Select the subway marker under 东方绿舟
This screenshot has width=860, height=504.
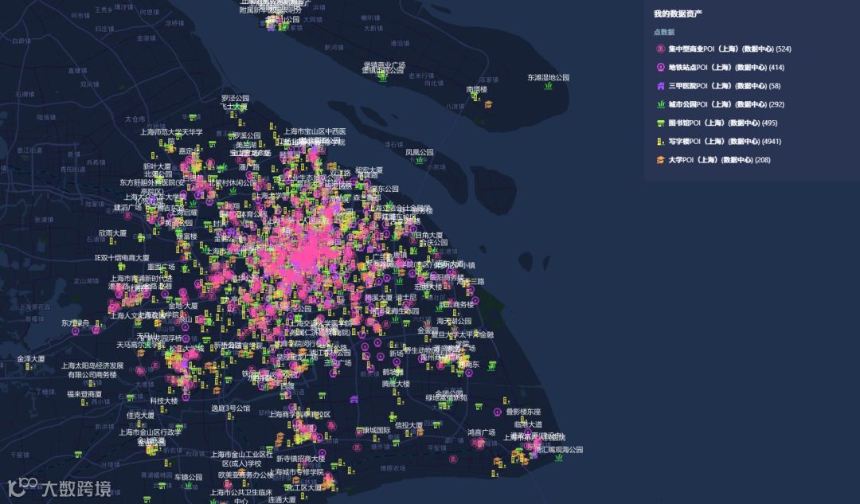pos(76,331)
